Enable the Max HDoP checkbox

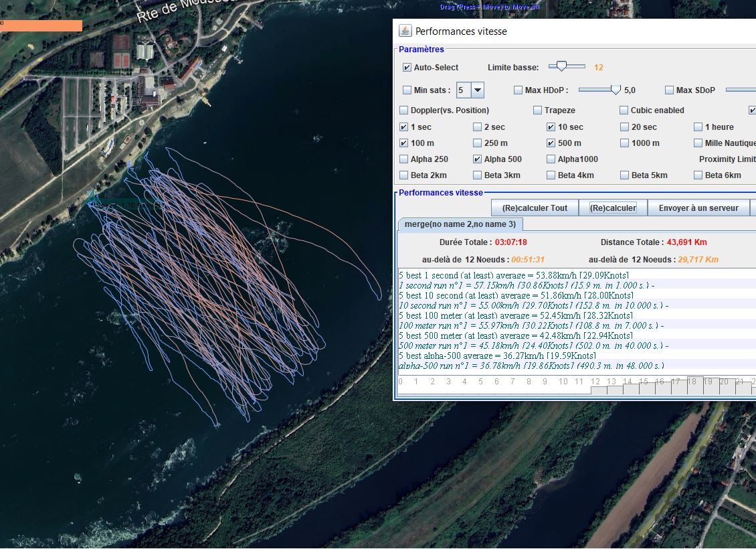[x=518, y=90]
